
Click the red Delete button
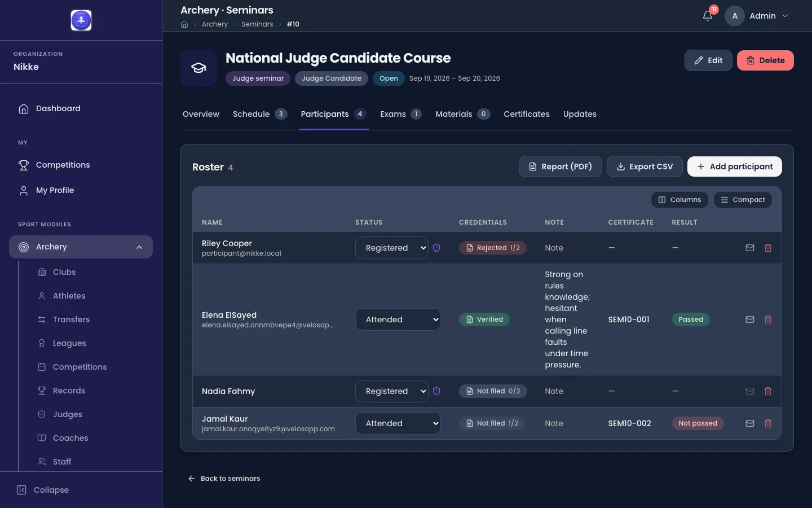point(765,60)
